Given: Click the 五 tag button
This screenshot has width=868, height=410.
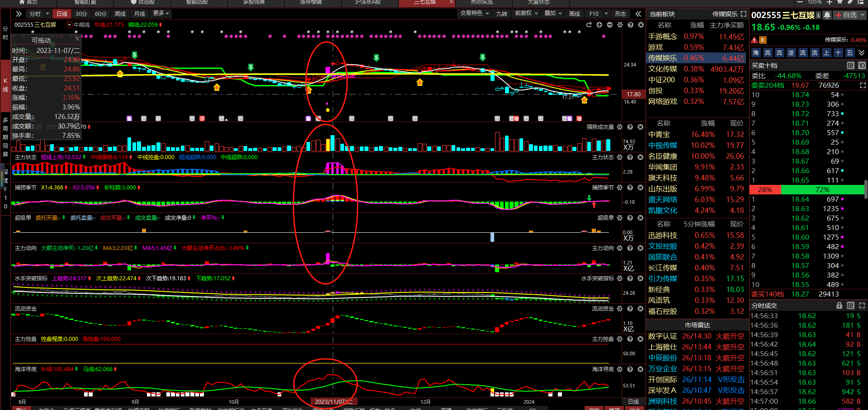Looking at the screenshot, I should pyautogui.click(x=850, y=53).
